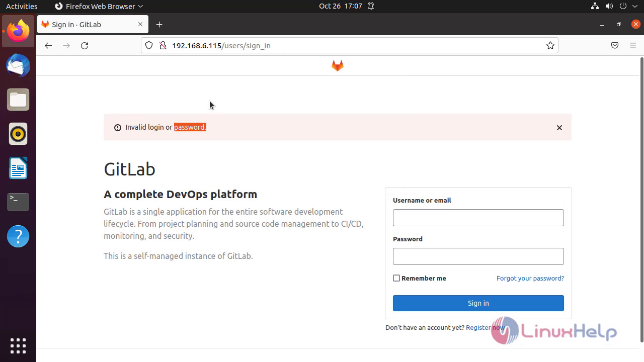
Task: Open the Help dock icon
Action: pos(18,236)
